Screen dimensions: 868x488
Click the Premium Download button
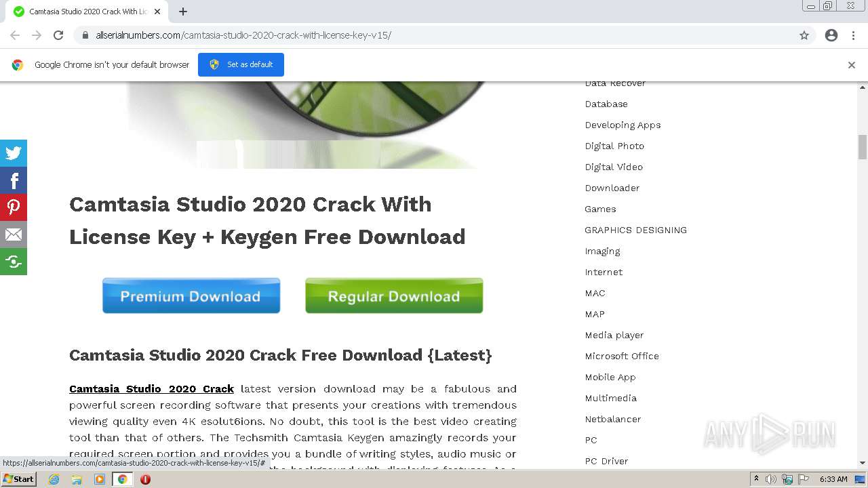pos(191,296)
